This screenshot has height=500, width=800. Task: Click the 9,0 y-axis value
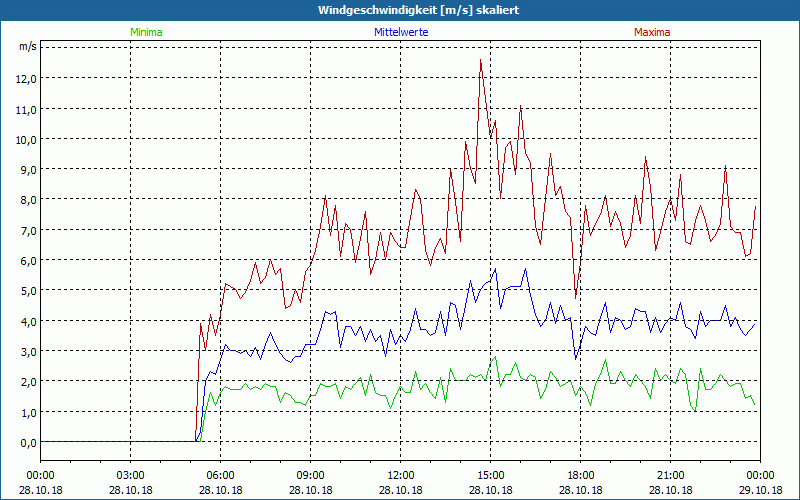29,170
